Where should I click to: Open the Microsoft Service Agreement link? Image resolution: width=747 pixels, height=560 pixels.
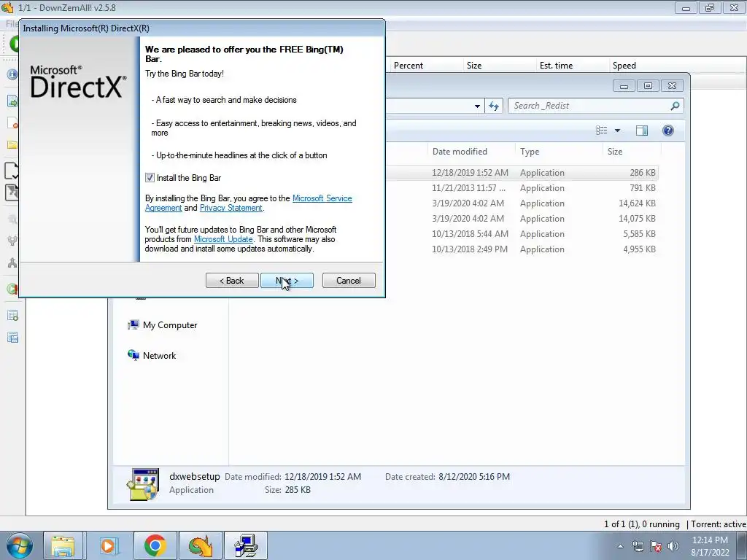tap(322, 198)
